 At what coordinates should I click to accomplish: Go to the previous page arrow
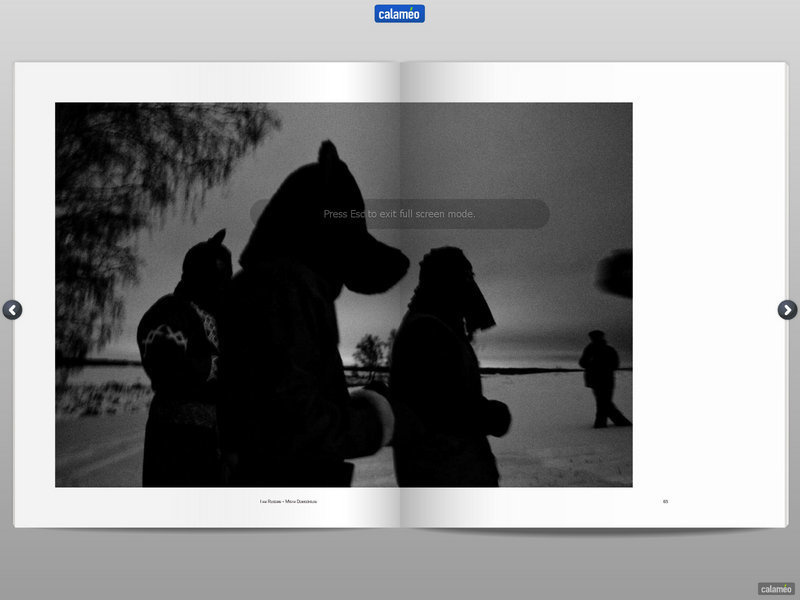pyautogui.click(x=12, y=310)
